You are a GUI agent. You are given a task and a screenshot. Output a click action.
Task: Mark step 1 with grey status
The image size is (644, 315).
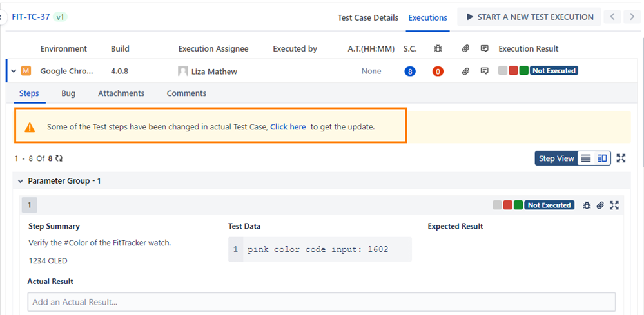click(498, 205)
